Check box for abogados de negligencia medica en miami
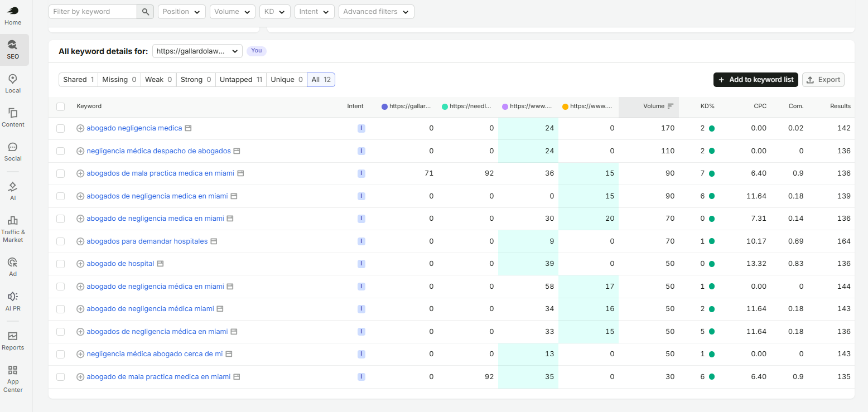The image size is (868, 412). (x=61, y=196)
